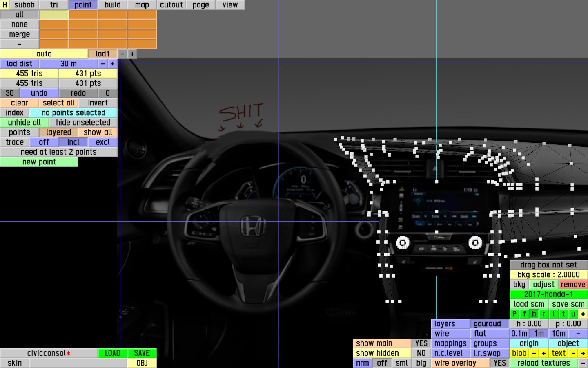Toggle show hidden NO setting
The image size is (588, 368).
tap(421, 353)
